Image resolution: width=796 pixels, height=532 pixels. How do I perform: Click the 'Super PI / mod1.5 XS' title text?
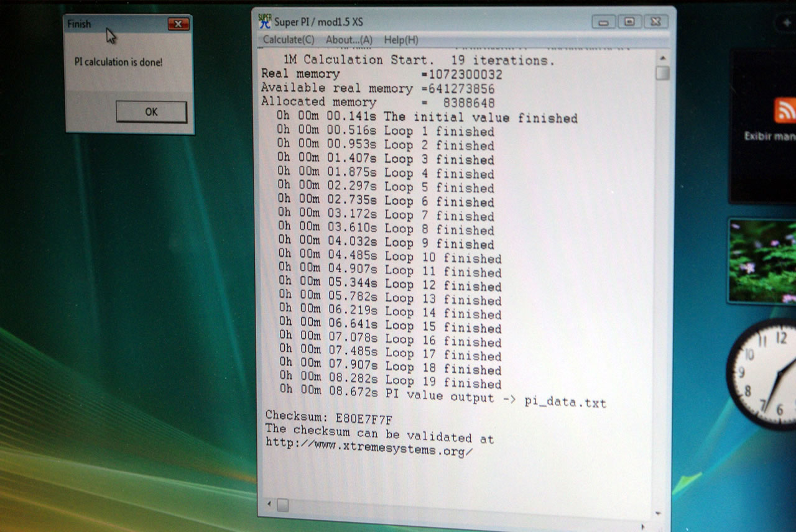click(318, 22)
